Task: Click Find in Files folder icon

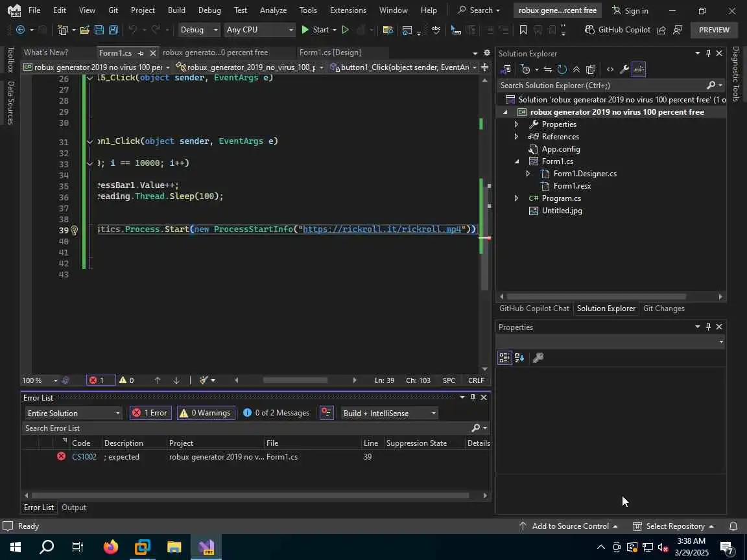Action: [x=388, y=30]
